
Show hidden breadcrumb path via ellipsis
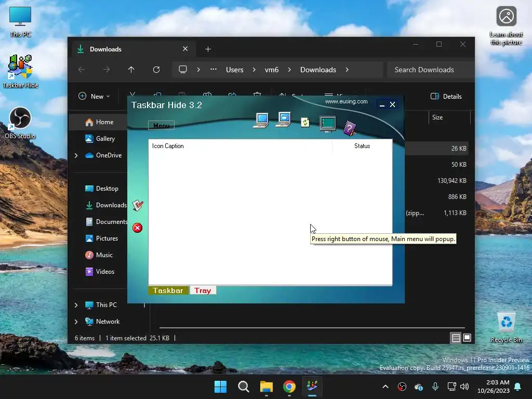pos(214,69)
